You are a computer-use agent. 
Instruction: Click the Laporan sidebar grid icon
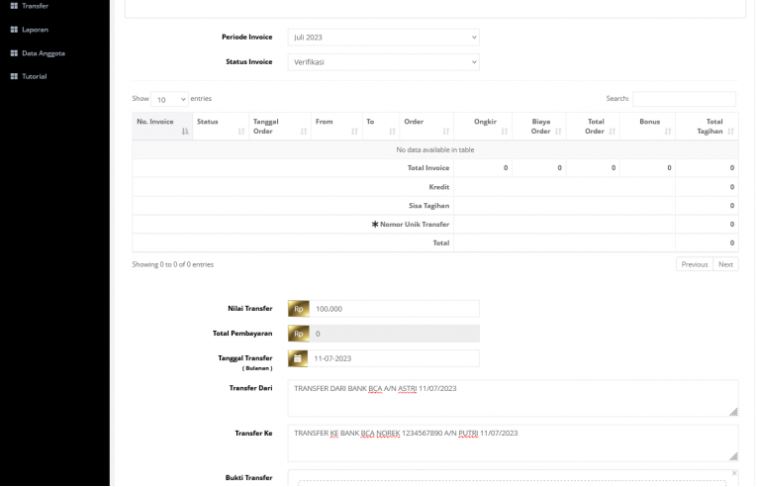click(14, 29)
